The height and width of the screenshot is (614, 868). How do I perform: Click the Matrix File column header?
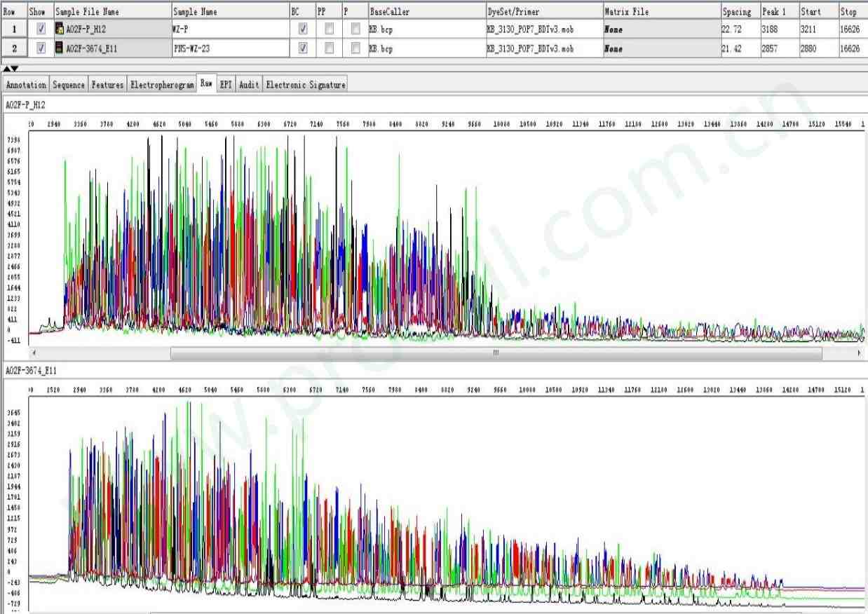661,12
